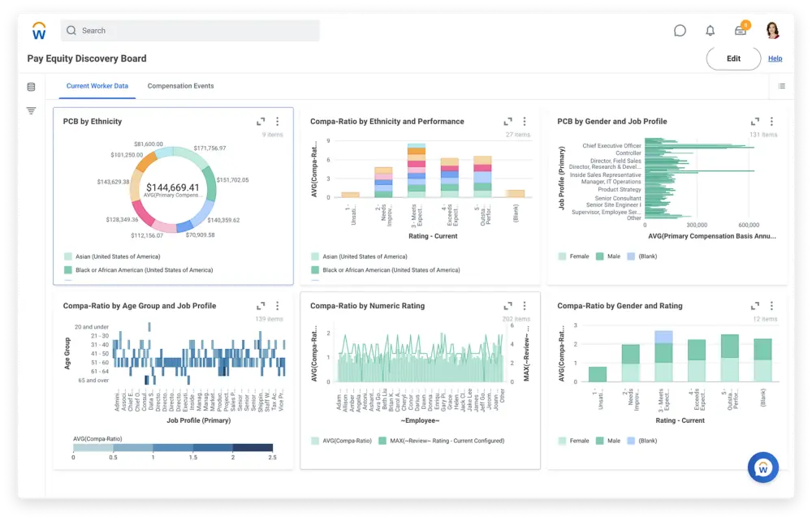
Task: Click the Workday logo in the top bar
Action: click(x=38, y=30)
